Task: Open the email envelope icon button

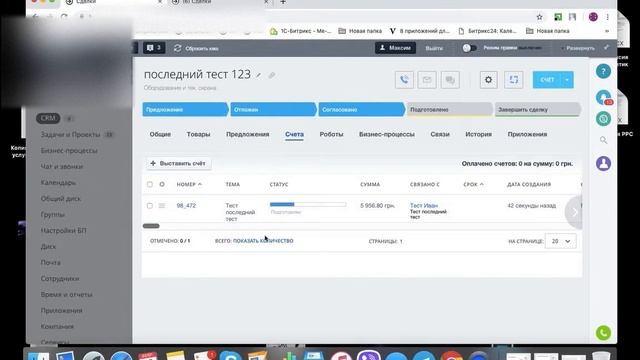Action: coord(427,80)
